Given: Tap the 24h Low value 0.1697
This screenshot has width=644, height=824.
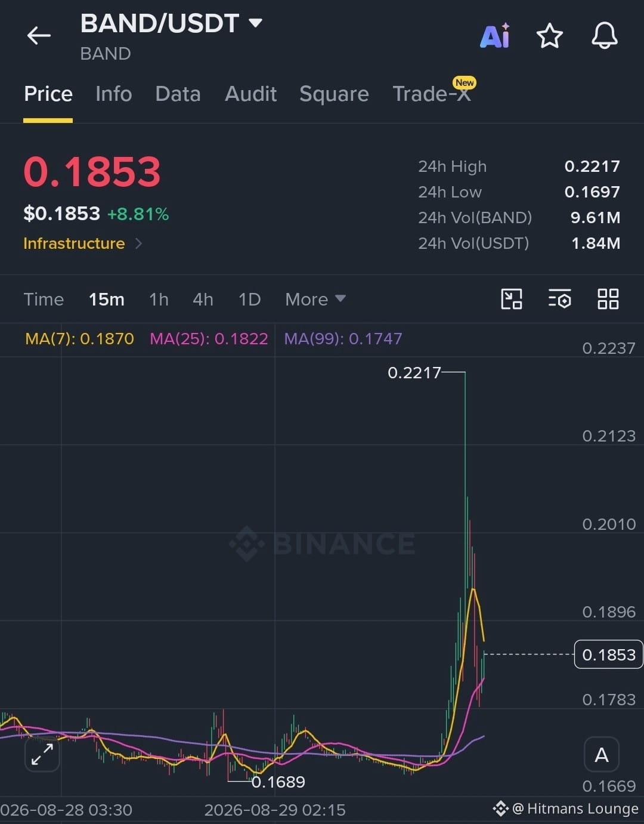Looking at the screenshot, I should (x=592, y=192).
